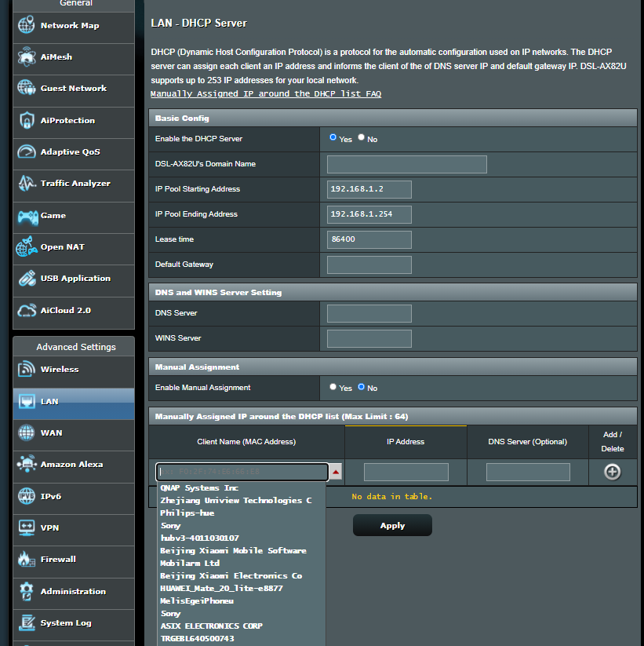Click DNS Server (Optional) entry field
This screenshot has width=644, height=646.
pos(528,473)
